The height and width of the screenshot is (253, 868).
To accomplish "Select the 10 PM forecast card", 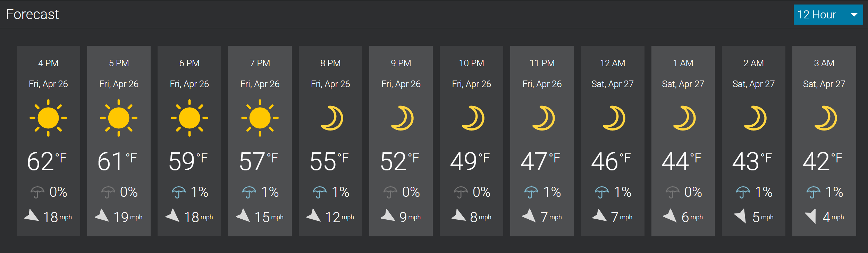I will point(471,141).
